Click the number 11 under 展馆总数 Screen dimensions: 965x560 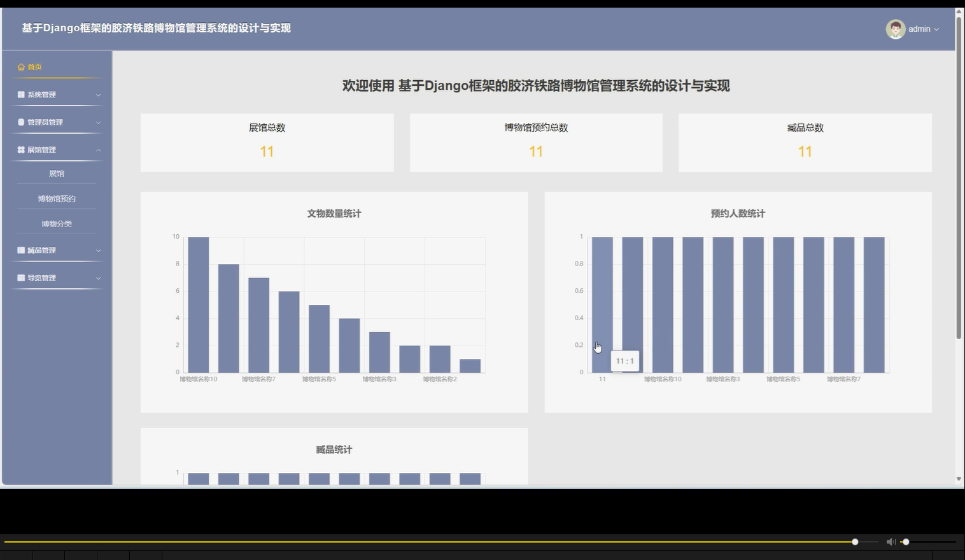(267, 151)
